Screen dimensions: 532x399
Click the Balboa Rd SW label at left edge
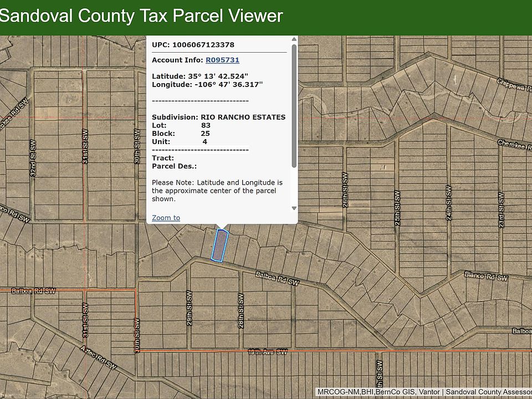click(33, 291)
